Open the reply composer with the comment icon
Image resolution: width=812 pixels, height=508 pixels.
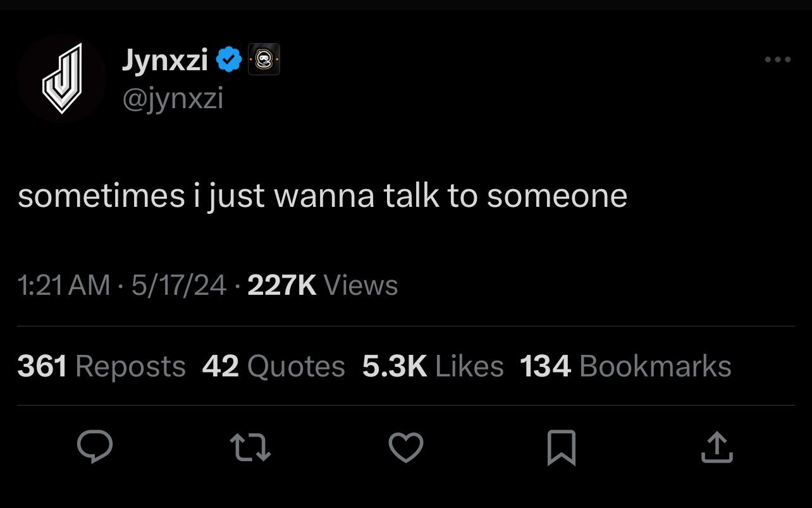pyautogui.click(x=95, y=447)
